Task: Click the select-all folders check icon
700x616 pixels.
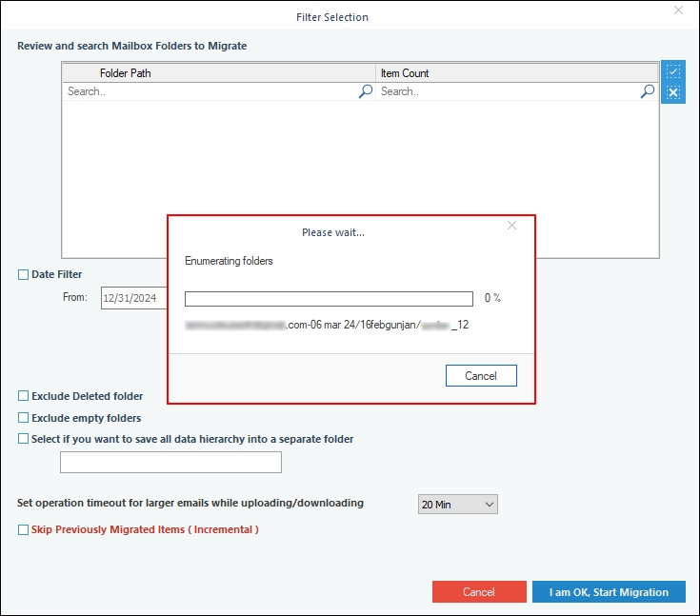Action: point(673,71)
